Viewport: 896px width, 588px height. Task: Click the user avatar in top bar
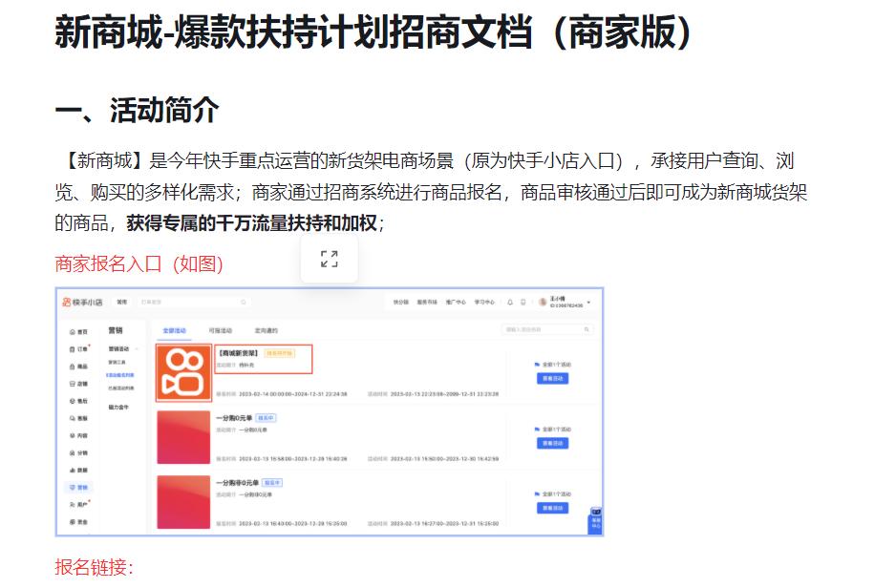543,302
